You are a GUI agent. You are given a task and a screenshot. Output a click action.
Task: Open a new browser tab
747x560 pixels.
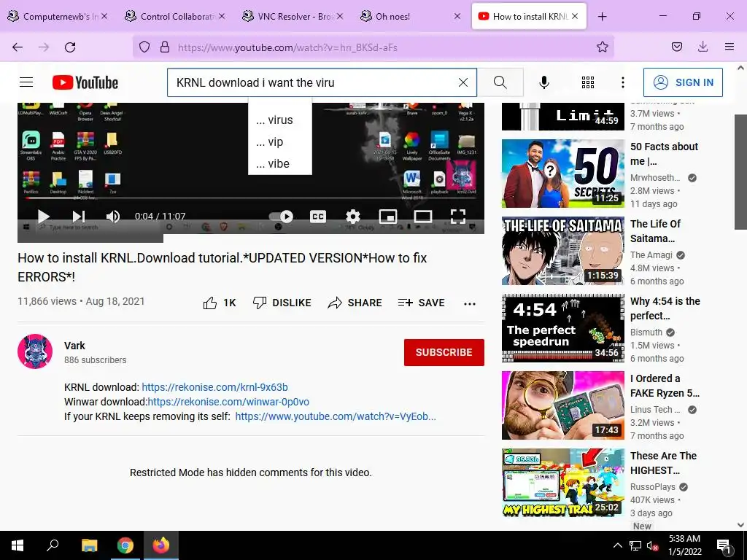click(x=602, y=16)
